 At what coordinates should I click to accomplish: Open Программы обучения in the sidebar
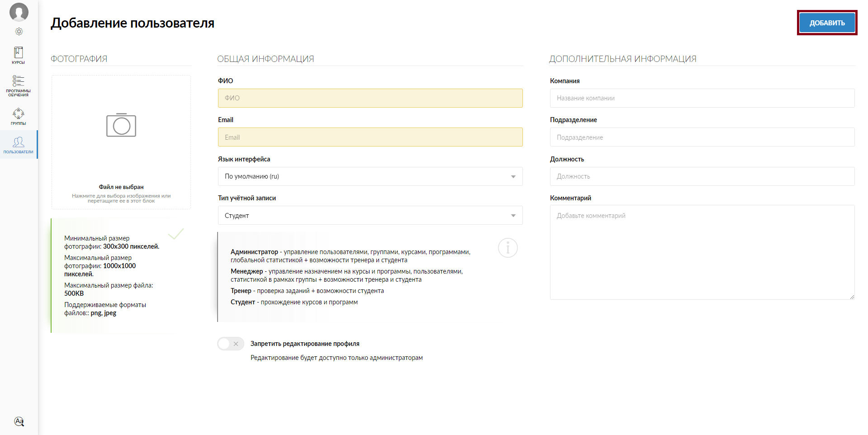tap(19, 85)
